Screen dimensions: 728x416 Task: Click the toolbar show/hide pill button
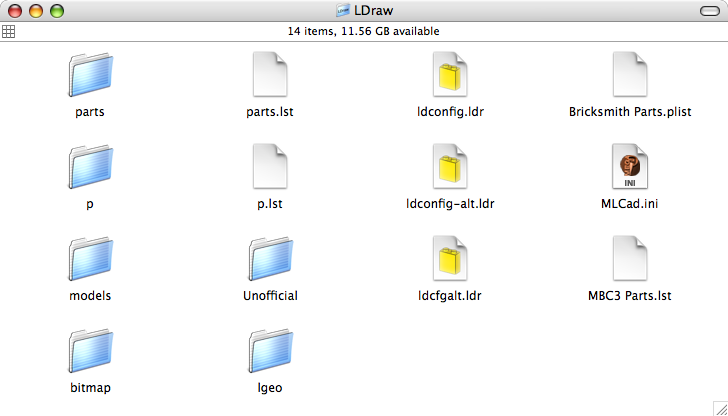tap(709, 11)
